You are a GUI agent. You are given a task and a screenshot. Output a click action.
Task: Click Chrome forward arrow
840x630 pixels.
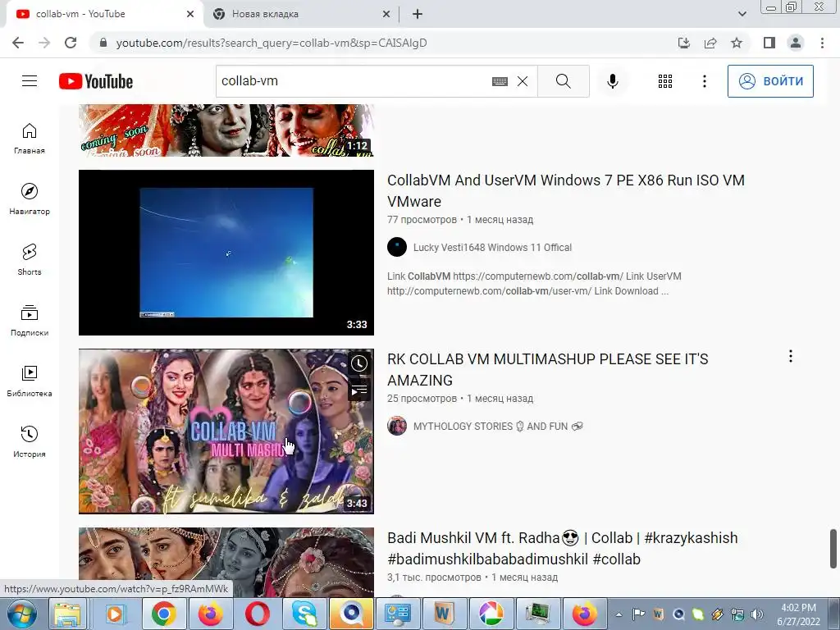[44, 43]
